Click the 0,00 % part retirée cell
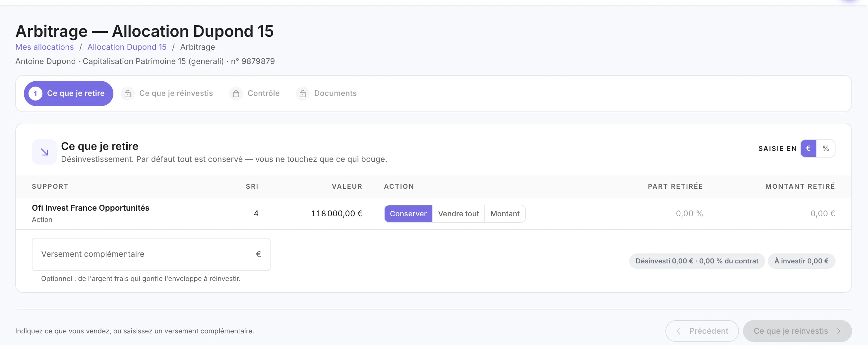The image size is (868, 345). 689,214
